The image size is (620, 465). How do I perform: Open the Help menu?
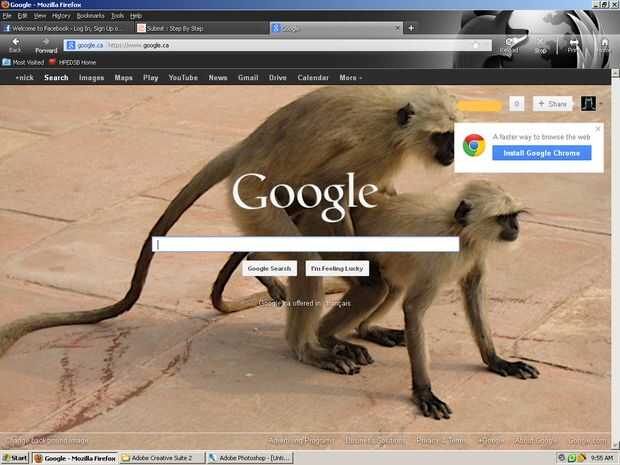[x=136, y=16]
